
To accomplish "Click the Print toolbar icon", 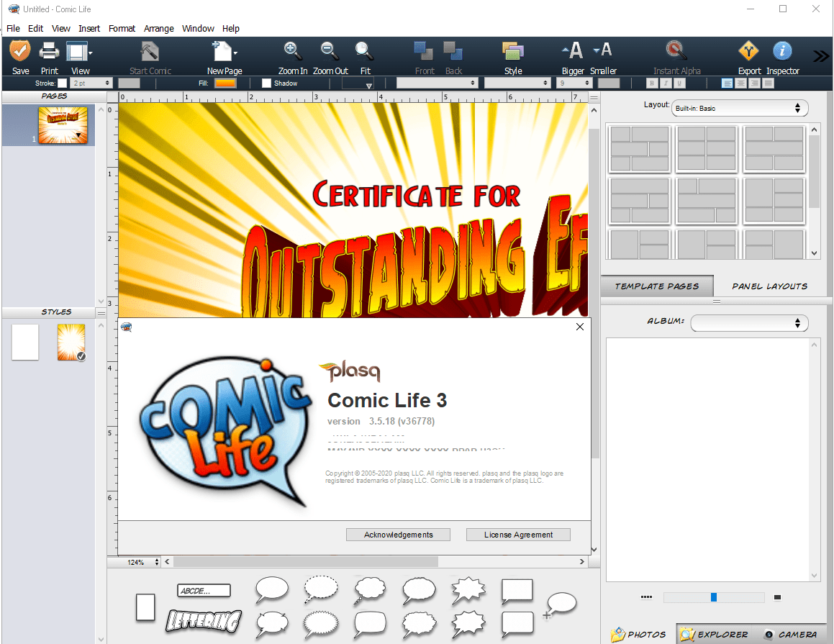I will coord(49,52).
